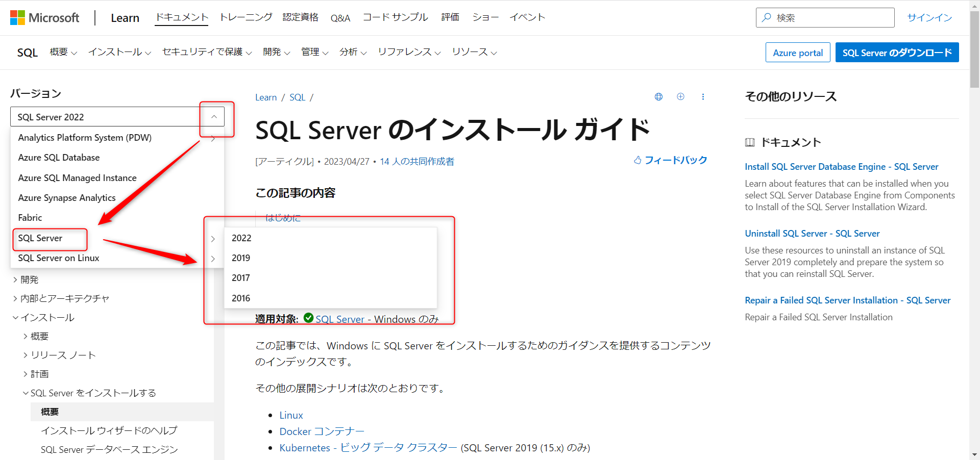Open the リファレンス navigation dropdown
Image resolution: width=980 pixels, height=460 pixels.
(409, 52)
